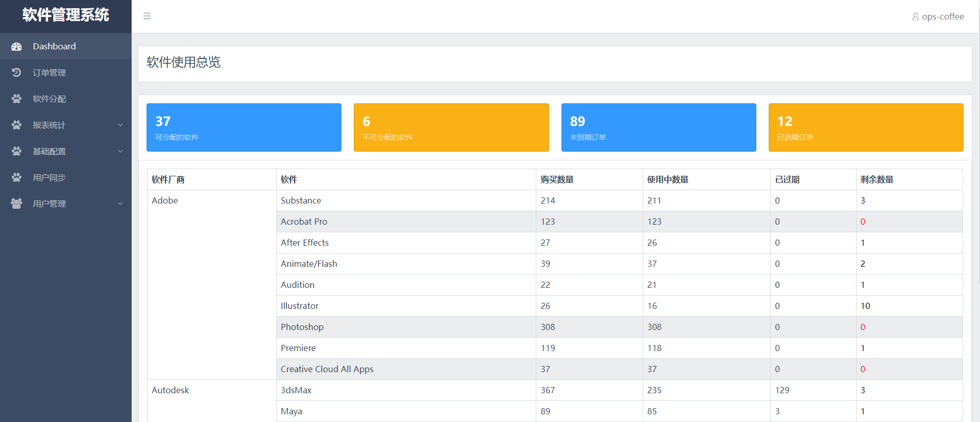Expand the 基础配置 submenu chevron
This screenshot has width=980, height=422.
coord(120,151)
